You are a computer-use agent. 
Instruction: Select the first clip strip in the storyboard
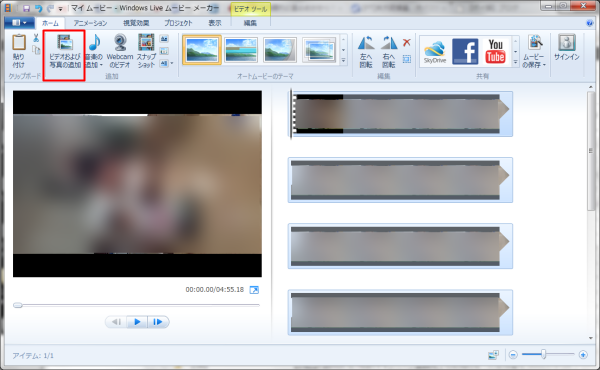[400, 114]
